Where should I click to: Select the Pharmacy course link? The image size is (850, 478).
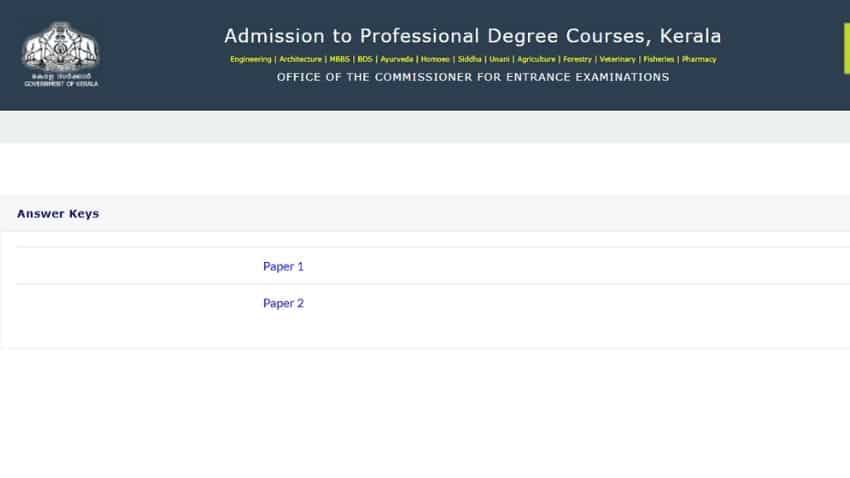pos(699,59)
